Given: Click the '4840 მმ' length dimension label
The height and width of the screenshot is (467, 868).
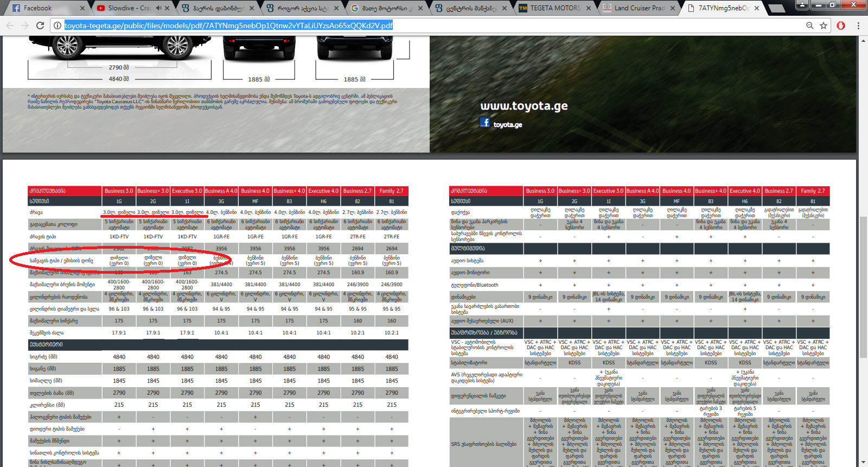Looking at the screenshot, I should coord(119,79).
